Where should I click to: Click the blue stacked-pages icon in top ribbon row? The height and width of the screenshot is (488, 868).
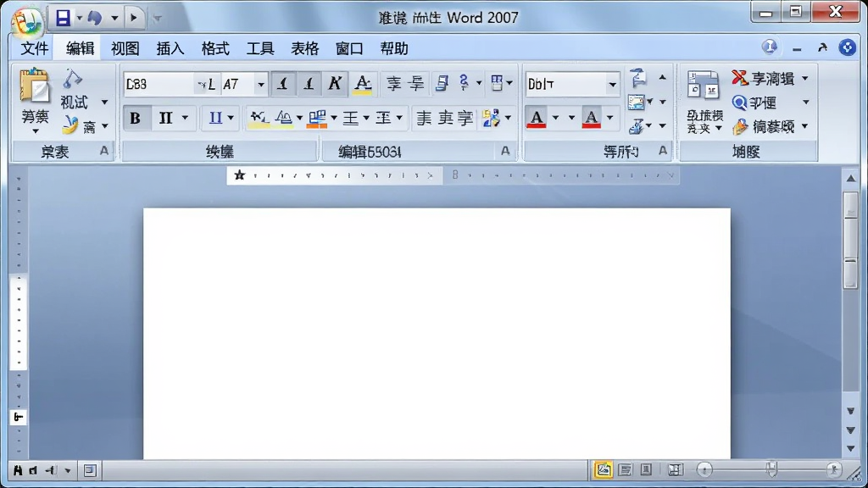point(441,84)
